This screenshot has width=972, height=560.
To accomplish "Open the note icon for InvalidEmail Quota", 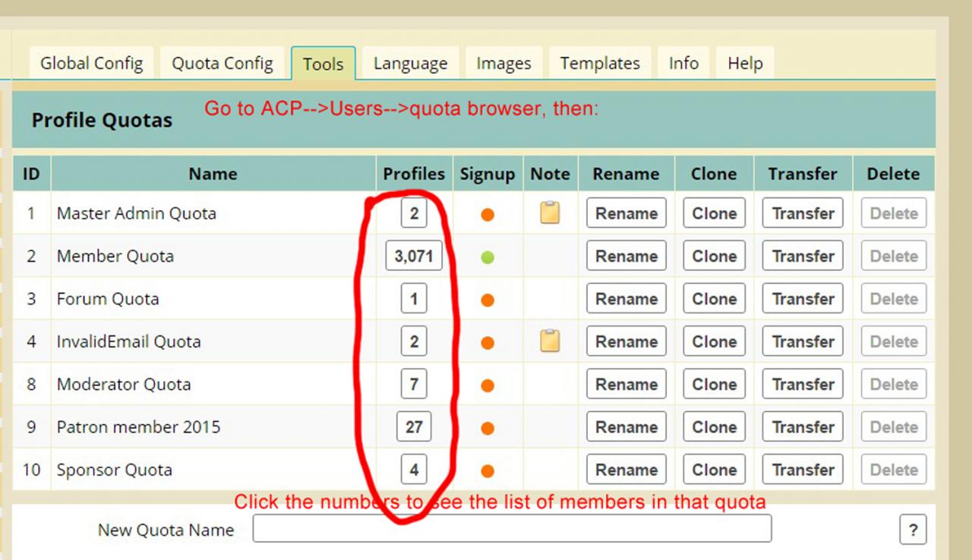I will coord(550,341).
